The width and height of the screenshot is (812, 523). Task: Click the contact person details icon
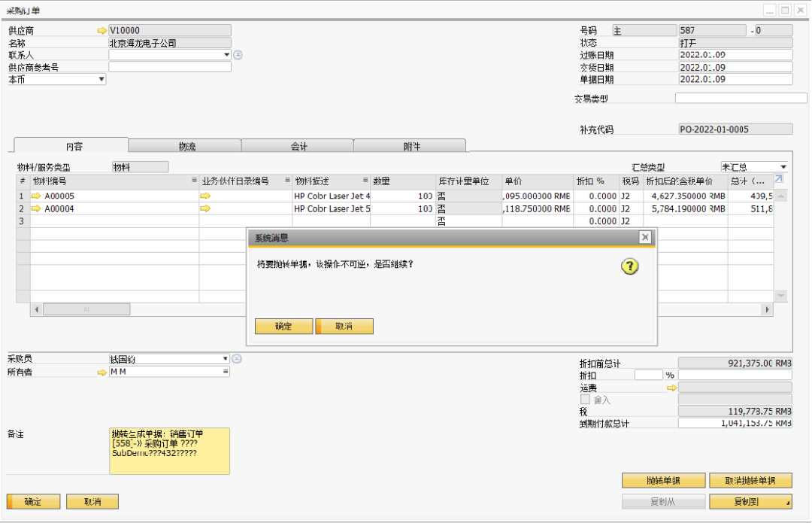(238, 55)
